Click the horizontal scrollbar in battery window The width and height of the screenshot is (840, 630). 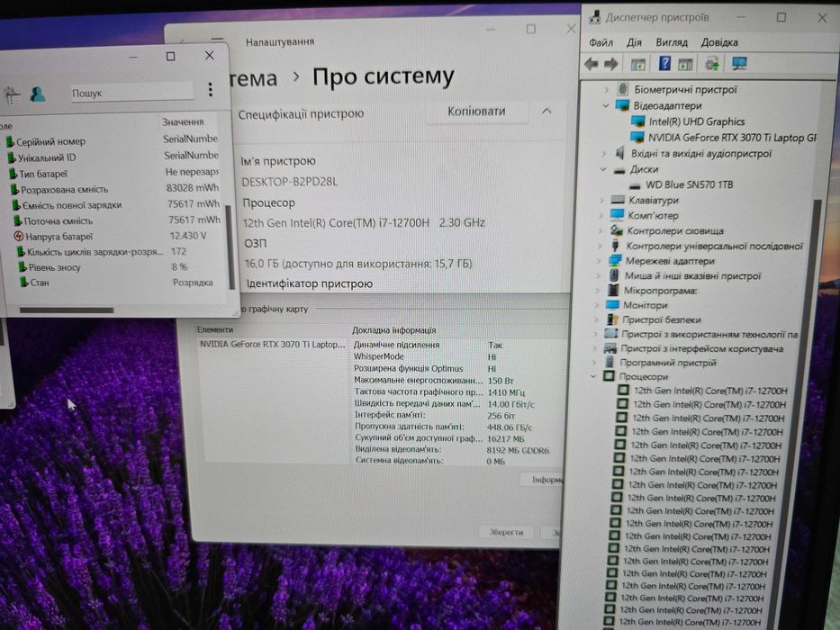pos(67,310)
